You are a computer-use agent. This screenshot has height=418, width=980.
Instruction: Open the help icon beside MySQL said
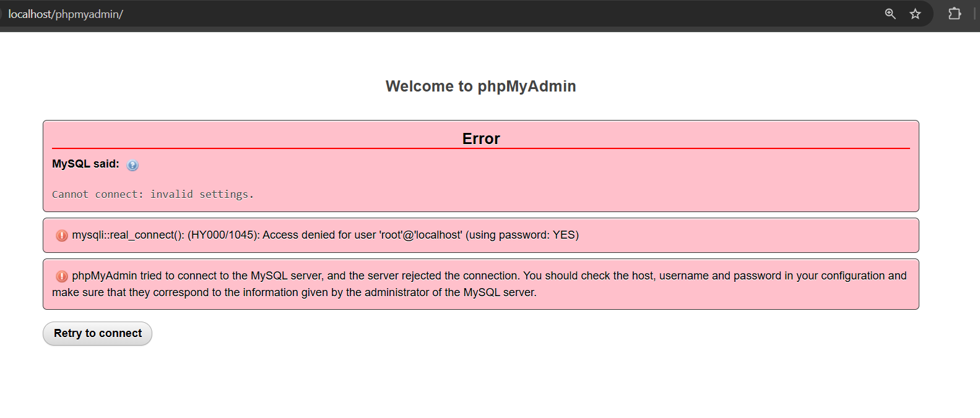click(132, 165)
